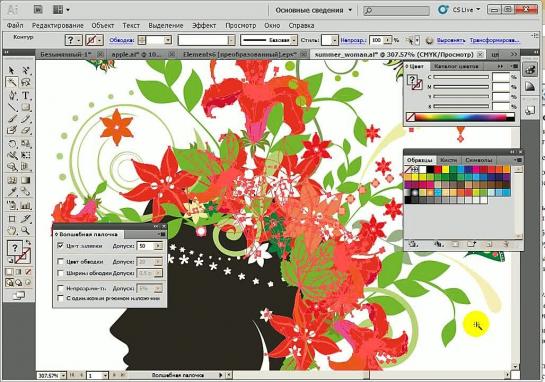Image resolution: width=545 pixels, height=382 pixels.
Task: Click the Выровнять link
Action: (451, 40)
